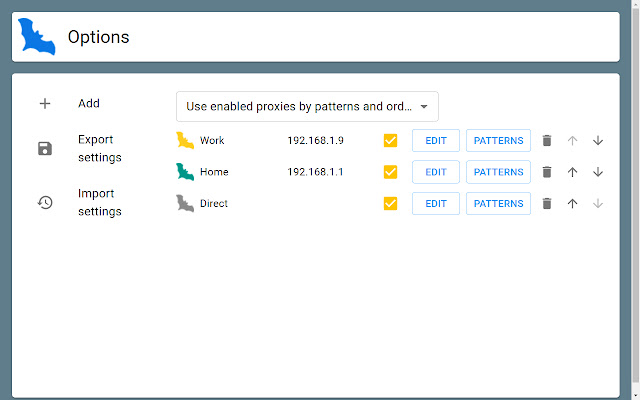The width and height of the screenshot is (640, 400).
Task: Edit the Work proxy settings
Action: pos(436,141)
